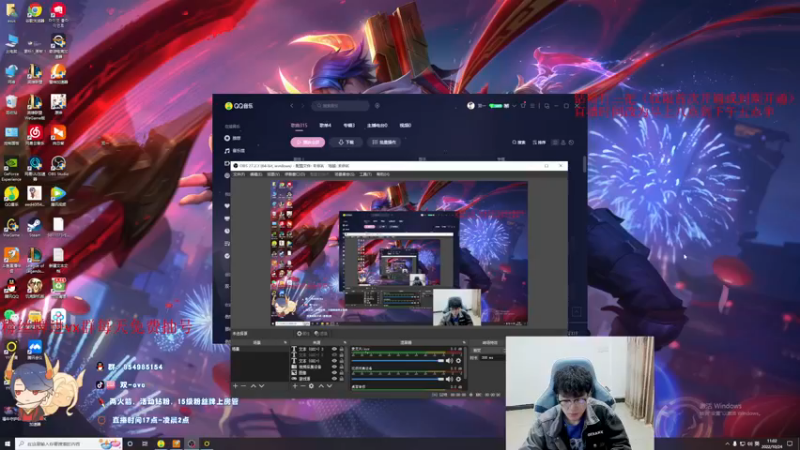Remove the selected OBS scene
Viewport: 800px width, 450px height.
pyautogui.click(x=243, y=386)
